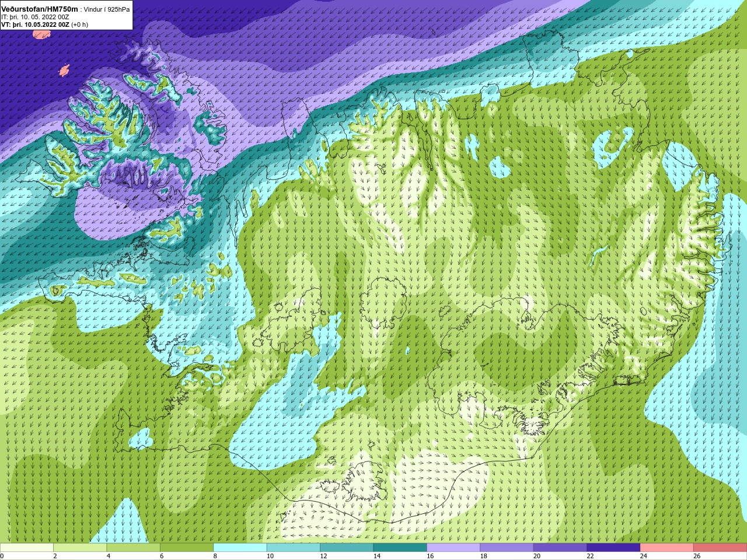Click the legend scale number 16
The height and width of the screenshot is (560, 747).
[x=430, y=556]
